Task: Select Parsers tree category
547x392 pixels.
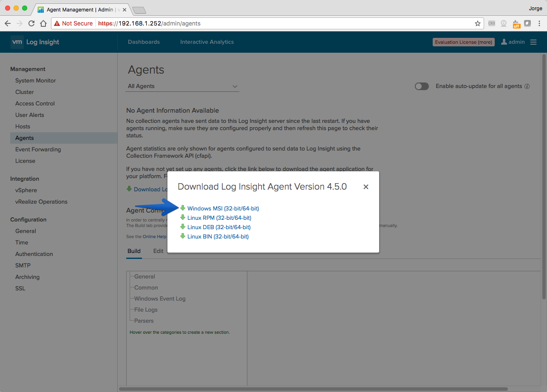Action: click(x=144, y=321)
